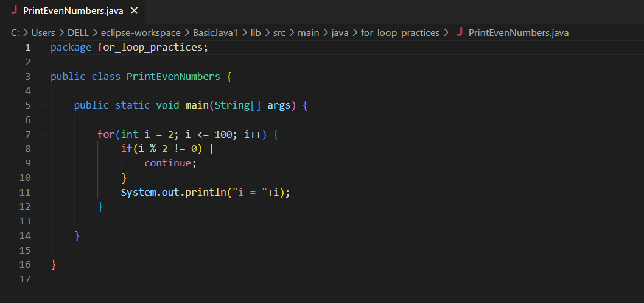
Task: Click i++ in the for loop header
Action: pyautogui.click(x=253, y=135)
